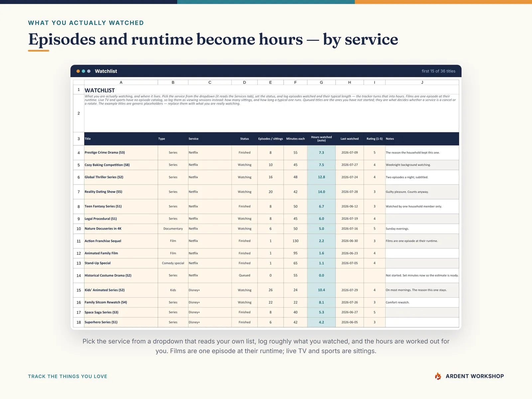Open Type cell Comedy special

[x=173, y=263]
